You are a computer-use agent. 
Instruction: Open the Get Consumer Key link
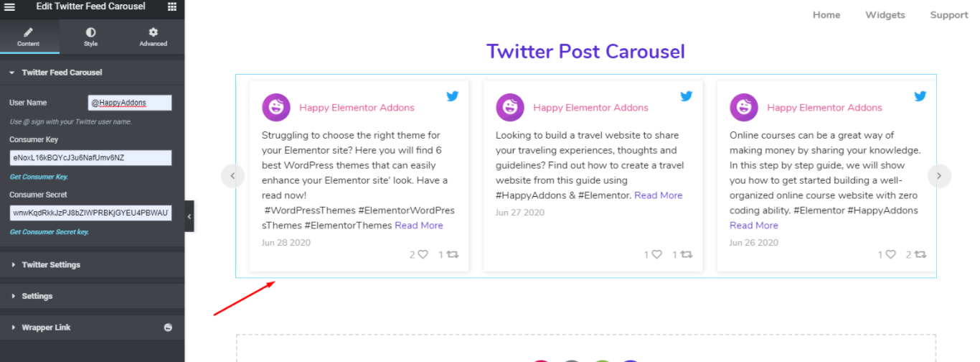click(x=39, y=177)
